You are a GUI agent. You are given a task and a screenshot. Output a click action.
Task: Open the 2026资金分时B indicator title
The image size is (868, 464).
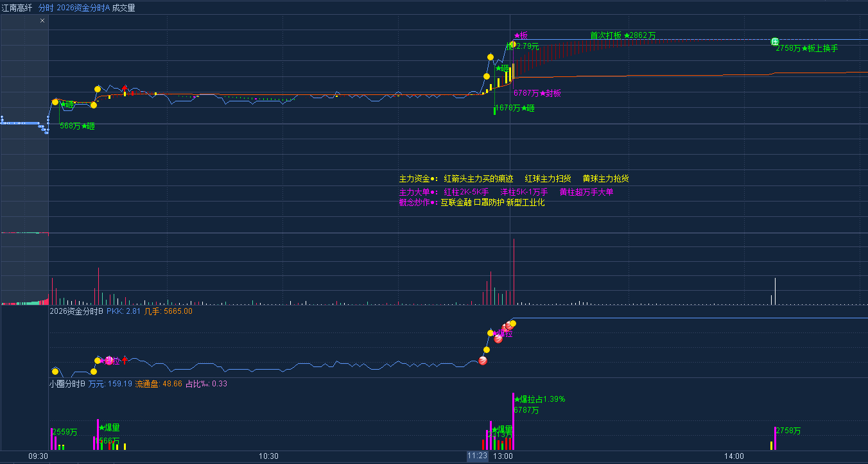click(x=76, y=311)
